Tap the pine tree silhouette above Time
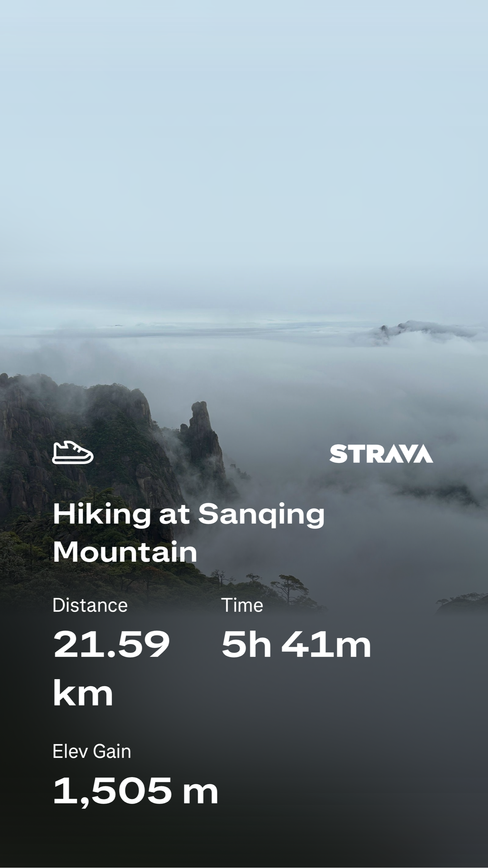Screen dimensions: 488x868 (290, 588)
